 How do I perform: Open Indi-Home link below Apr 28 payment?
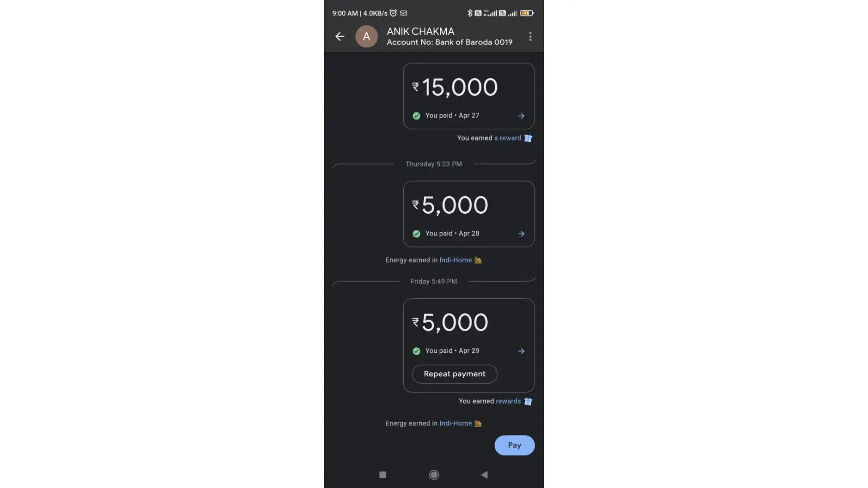pos(455,260)
